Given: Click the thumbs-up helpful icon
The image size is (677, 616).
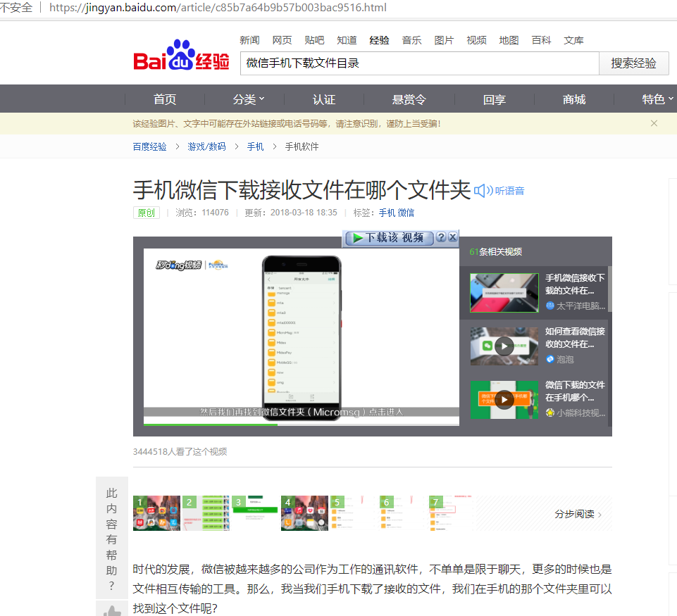Looking at the screenshot, I should (x=112, y=610).
